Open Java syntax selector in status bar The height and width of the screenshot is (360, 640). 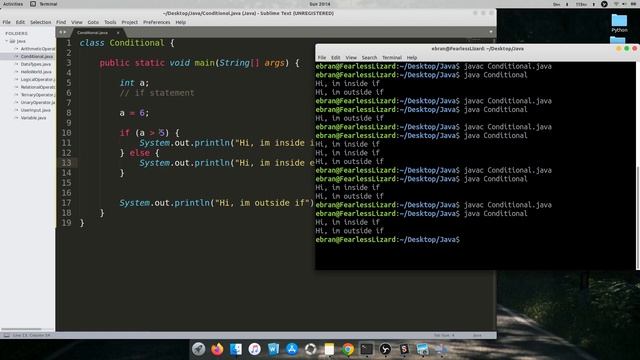477,335
